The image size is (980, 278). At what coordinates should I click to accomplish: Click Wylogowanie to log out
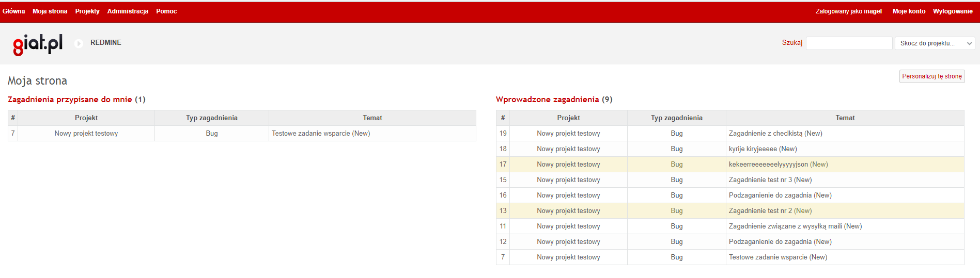(x=953, y=11)
